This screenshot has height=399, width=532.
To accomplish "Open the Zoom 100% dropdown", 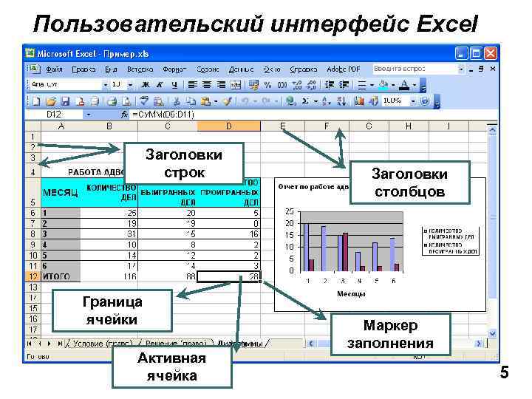I will [x=412, y=101].
